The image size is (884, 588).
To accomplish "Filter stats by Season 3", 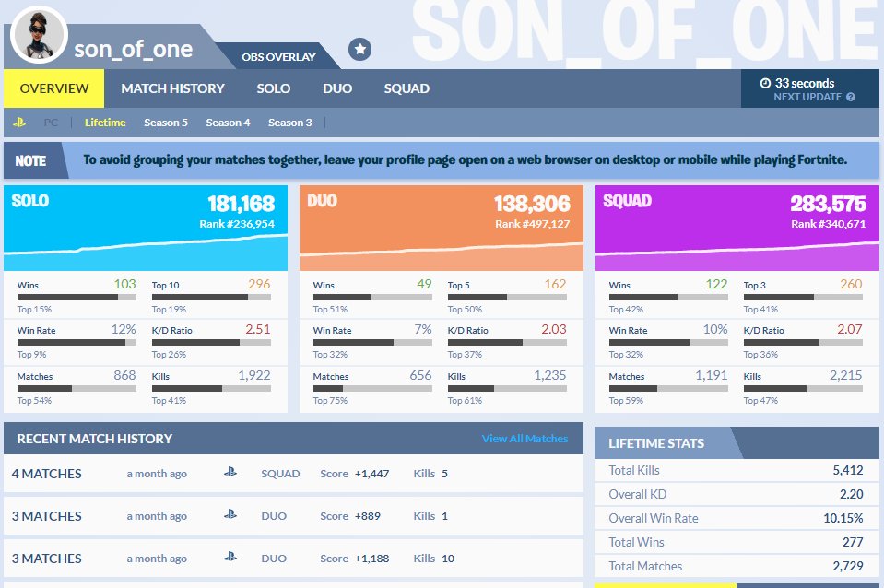I will 289,123.
